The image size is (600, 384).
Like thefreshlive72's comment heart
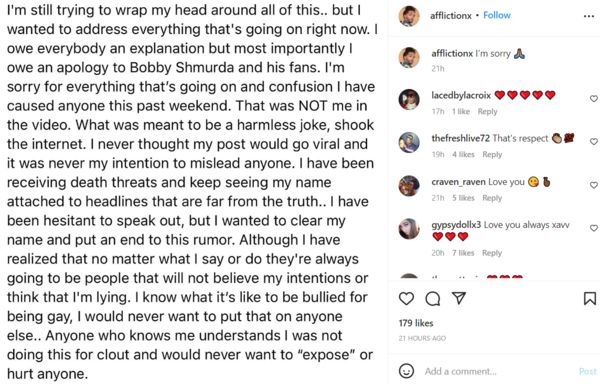tap(593, 142)
